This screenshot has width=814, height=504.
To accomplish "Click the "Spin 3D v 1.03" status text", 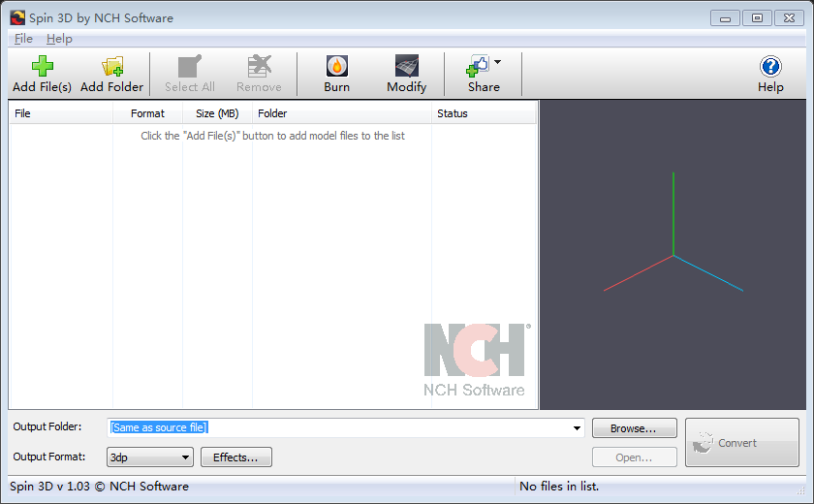I will (49, 487).
